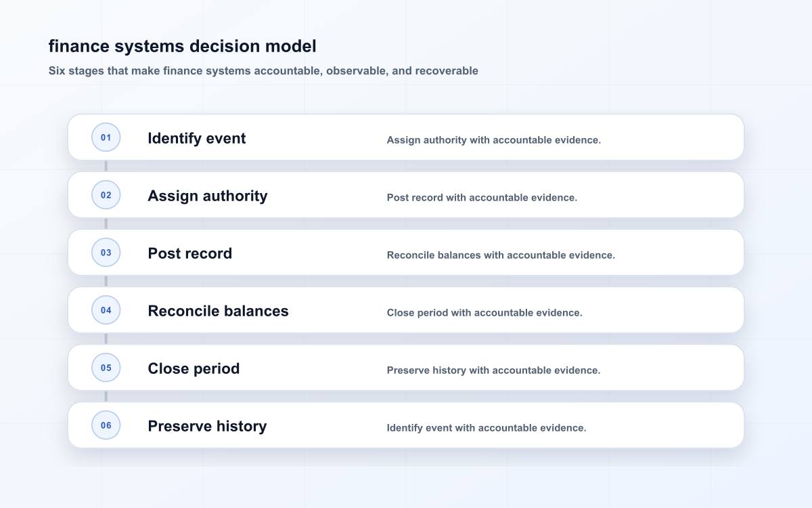Screen dimensions: 812x508
Task: Select the Assign authority stage title
Action: [x=208, y=196]
